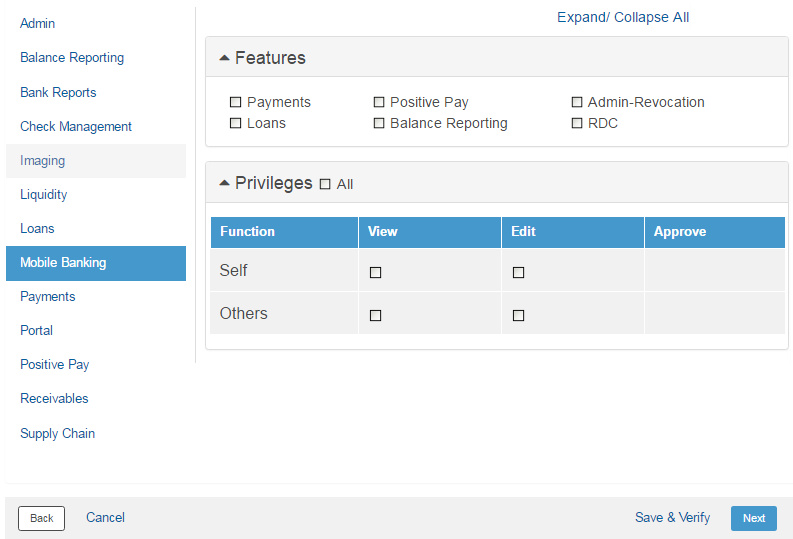Check Edit privilege for Others
This screenshot has height=539, width=793.
tap(518, 315)
